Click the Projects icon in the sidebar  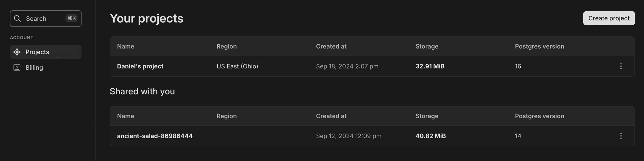point(17,52)
